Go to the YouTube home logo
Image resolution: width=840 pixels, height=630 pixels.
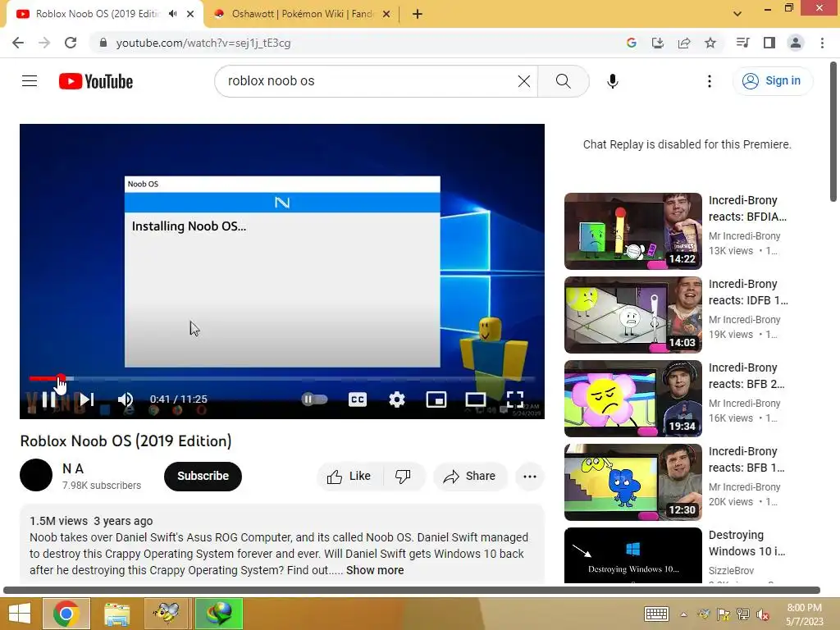coord(96,81)
